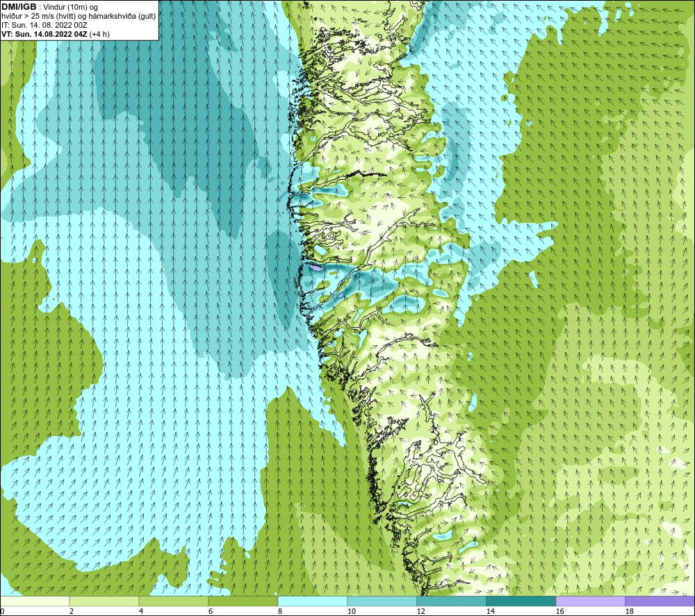The image size is (695, 616).
Task: Pick the light teal 10–12 legend swatch
Action: [x=382, y=601]
